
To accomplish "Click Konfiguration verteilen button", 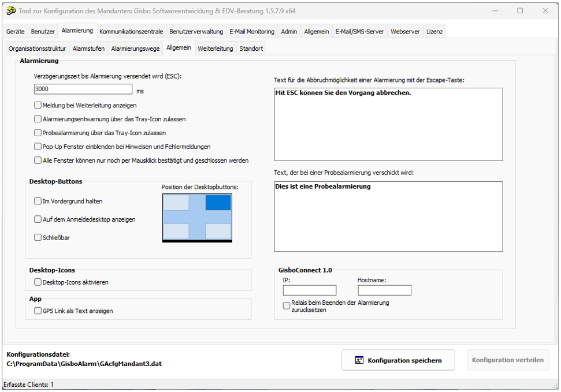I will (x=508, y=360).
